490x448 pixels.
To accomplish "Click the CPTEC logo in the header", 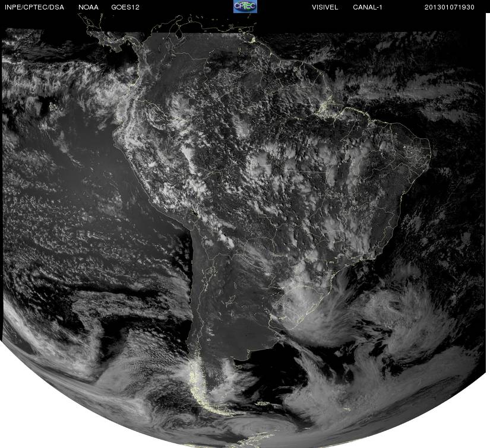I will click(245, 7).
